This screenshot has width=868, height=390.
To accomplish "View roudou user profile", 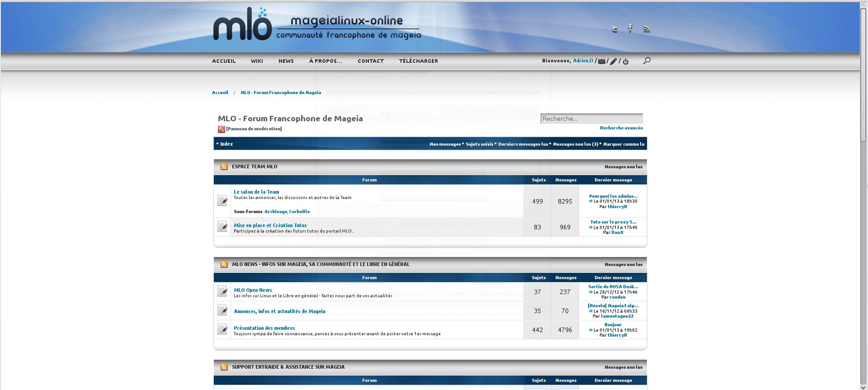I will 618,297.
